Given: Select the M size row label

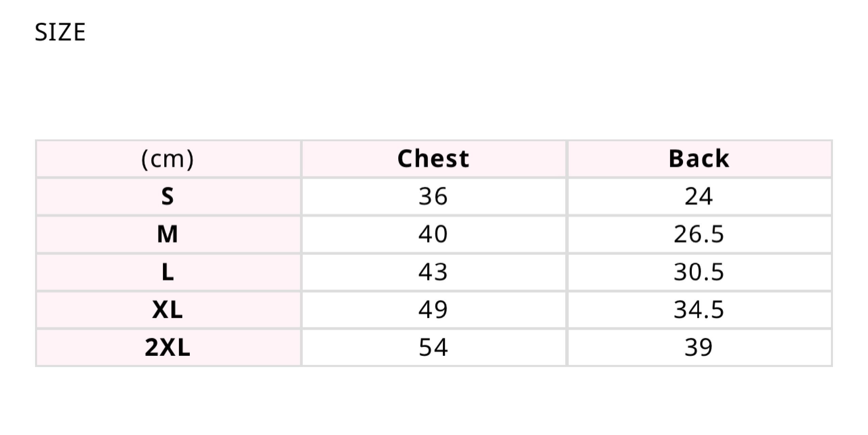Looking at the screenshot, I should click(167, 234).
